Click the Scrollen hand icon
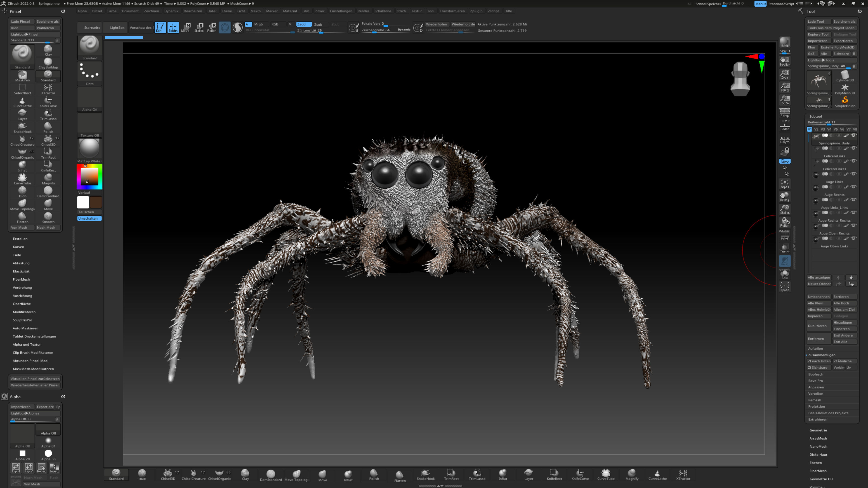Viewport: 868px width, 488px height. click(784, 61)
